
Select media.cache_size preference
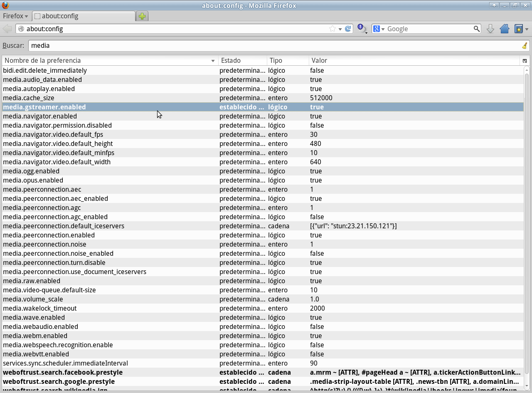point(263,98)
